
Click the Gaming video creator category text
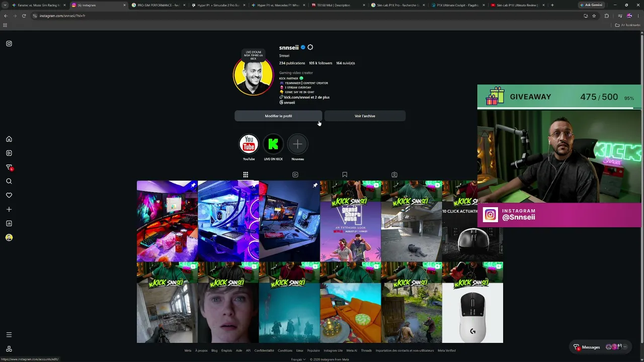[x=296, y=73]
